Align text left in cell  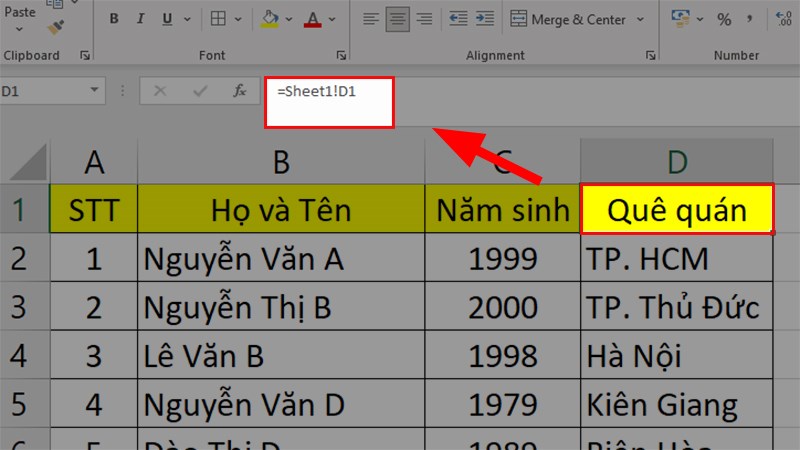[371, 19]
